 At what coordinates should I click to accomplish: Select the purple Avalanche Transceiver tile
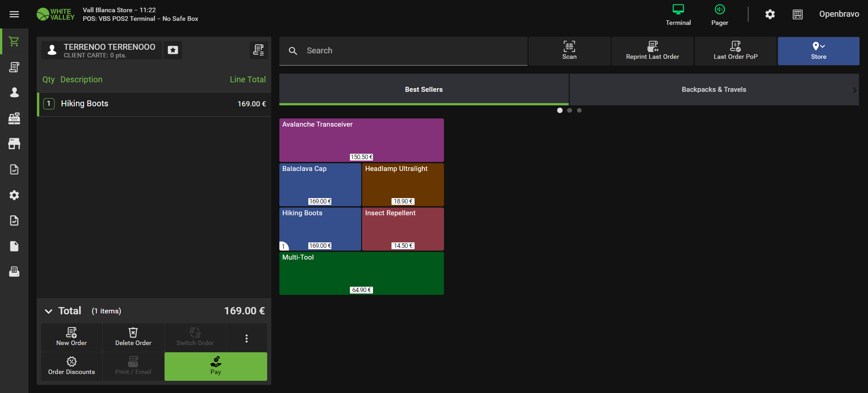click(x=361, y=140)
